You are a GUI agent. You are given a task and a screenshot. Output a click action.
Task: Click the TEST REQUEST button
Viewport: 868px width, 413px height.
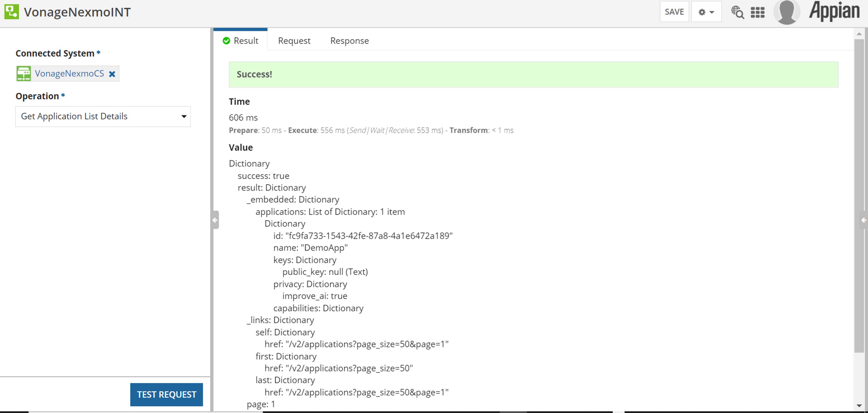point(166,394)
